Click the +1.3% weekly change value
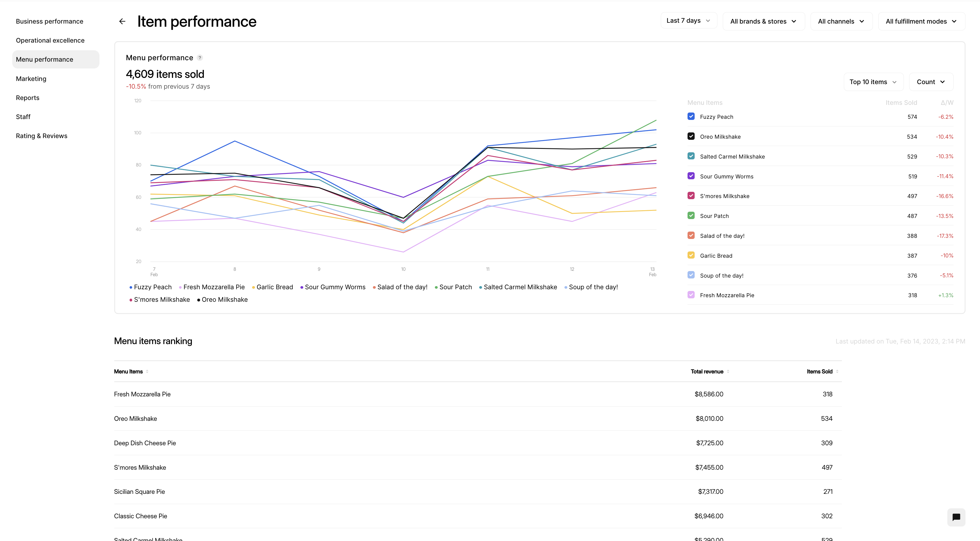Viewport: 980px width, 541px height. click(945, 295)
